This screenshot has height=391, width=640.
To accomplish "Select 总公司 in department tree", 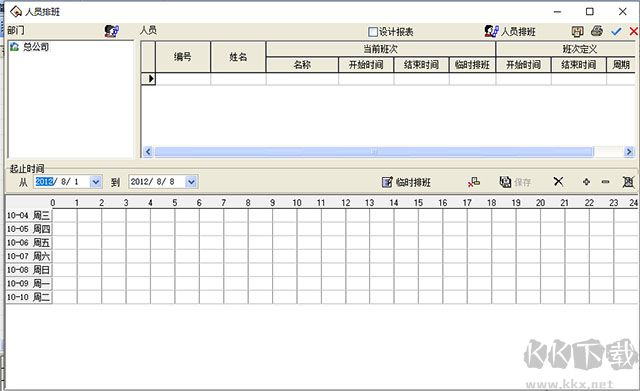I will pyautogui.click(x=36, y=47).
